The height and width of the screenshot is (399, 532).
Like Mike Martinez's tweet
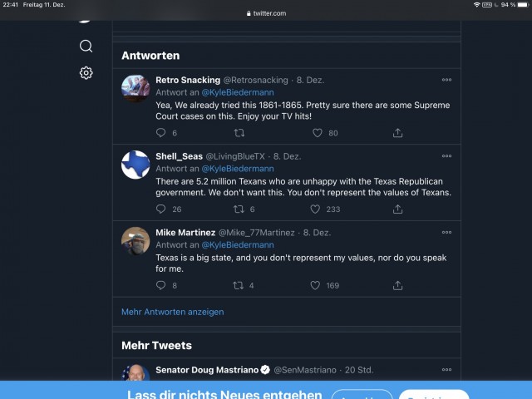point(316,286)
